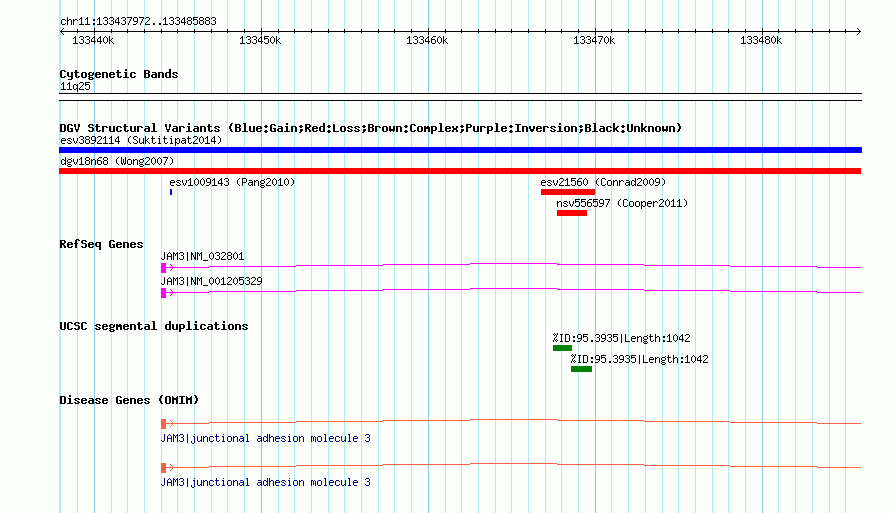The height and width of the screenshot is (513, 890).
Task: Click the orange exon block of second OMIM JAM3
Action: point(163,468)
